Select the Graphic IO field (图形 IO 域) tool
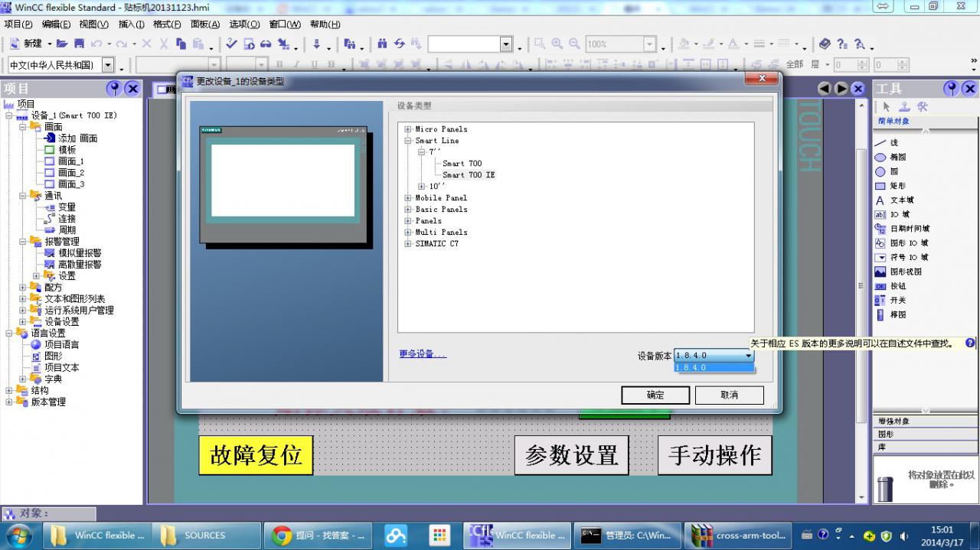 click(x=901, y=243)
